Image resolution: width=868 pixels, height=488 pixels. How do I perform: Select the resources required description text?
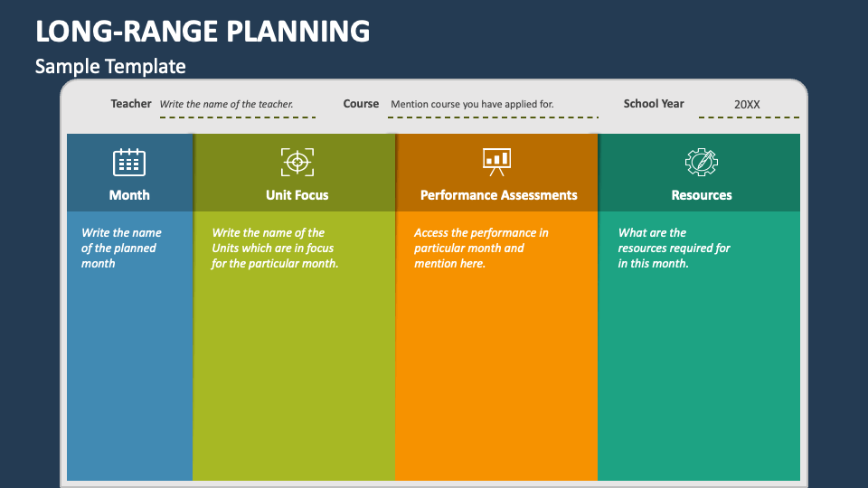(674, 248)
